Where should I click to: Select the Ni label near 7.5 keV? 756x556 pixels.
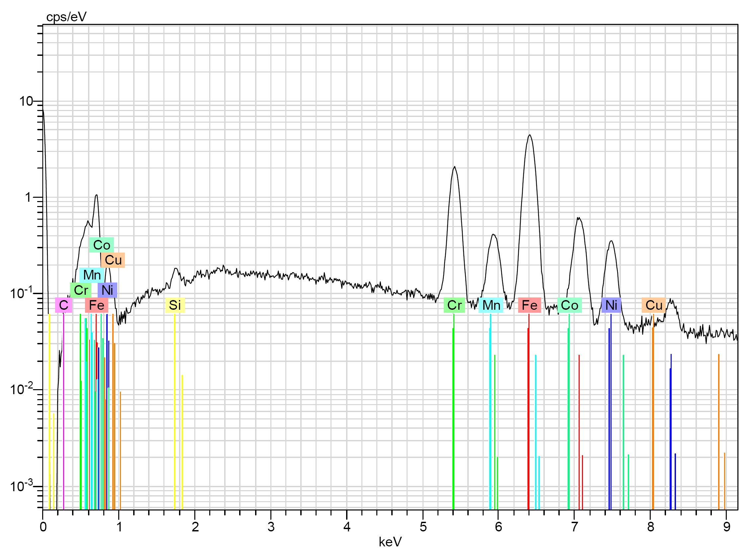coord(611,305)
